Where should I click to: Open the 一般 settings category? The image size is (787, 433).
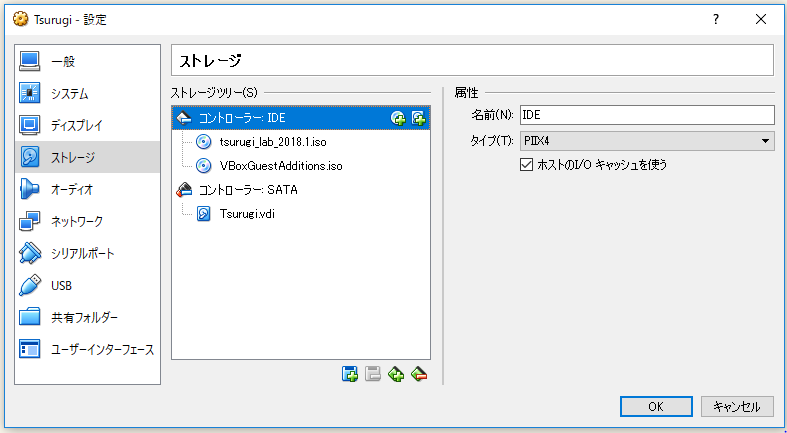[87, 62]
